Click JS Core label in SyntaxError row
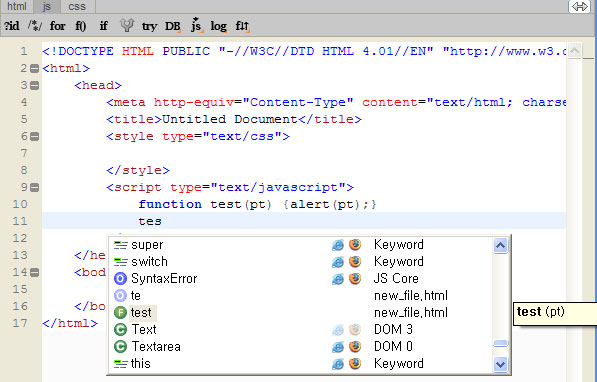 coord(396,278)
